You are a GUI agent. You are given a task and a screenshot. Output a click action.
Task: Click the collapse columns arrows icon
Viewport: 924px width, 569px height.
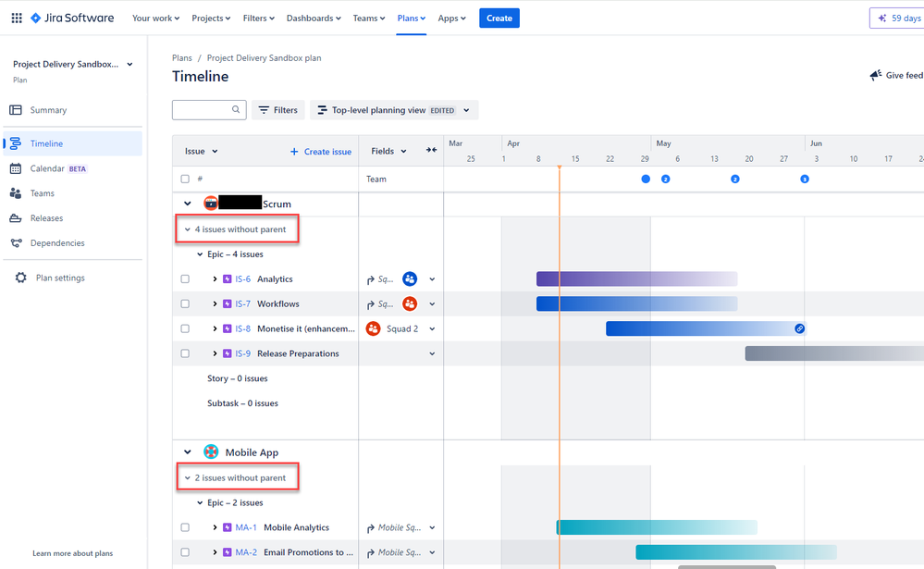(431, 151)
